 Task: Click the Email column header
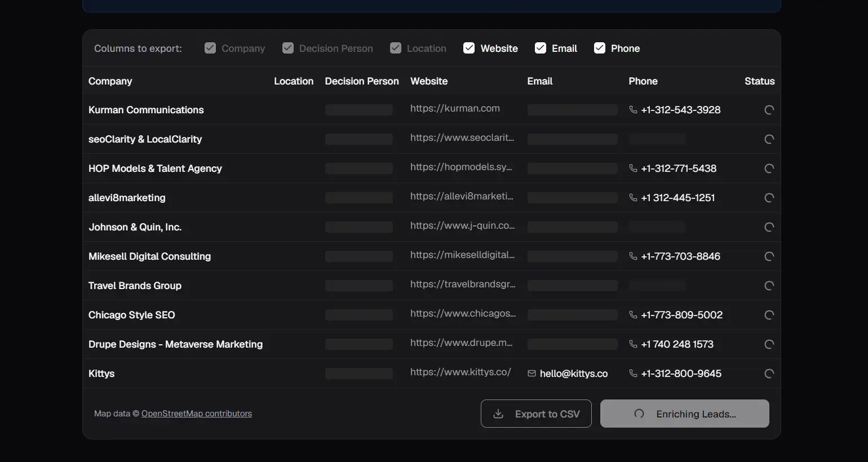coord(540,81)
